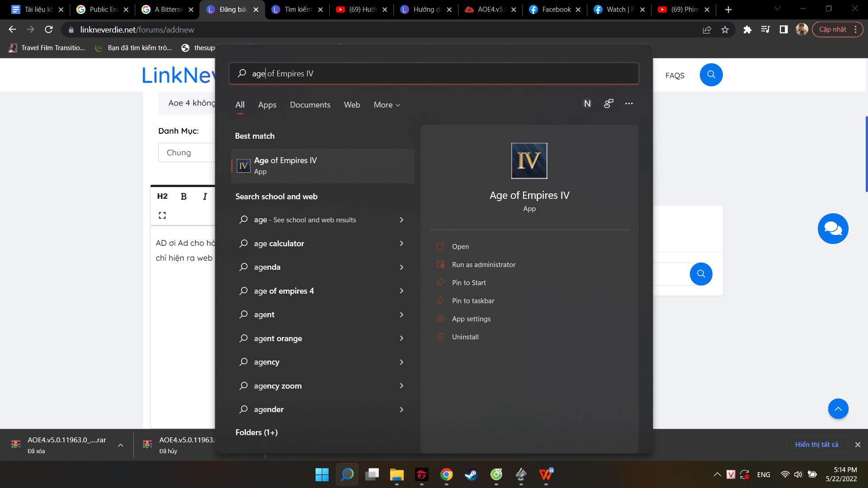Expand 'age - See school and web results' arrow
The image size is (868, 488).
tap(401, 220)
